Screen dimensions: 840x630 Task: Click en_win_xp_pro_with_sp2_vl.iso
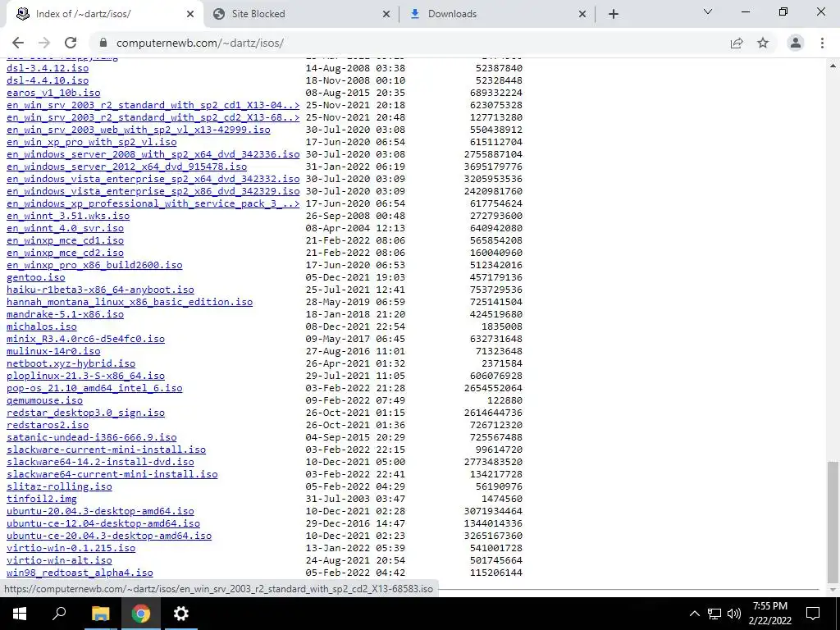tap(92, 142)
